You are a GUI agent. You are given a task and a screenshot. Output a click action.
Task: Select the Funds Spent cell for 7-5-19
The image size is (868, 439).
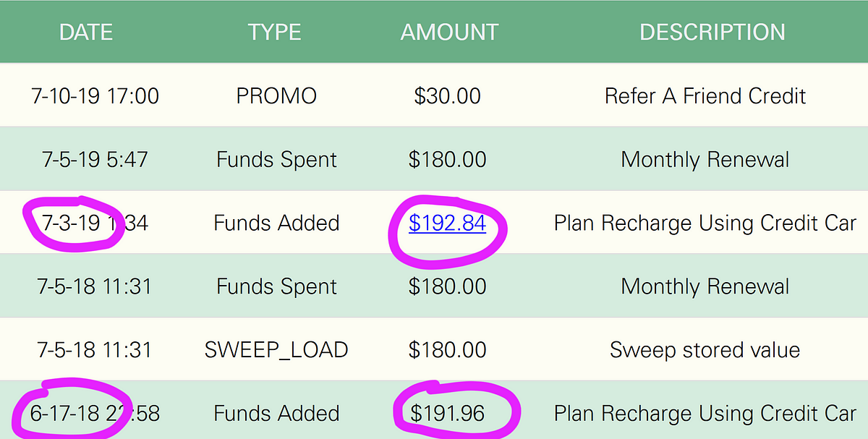pos(276,159)
